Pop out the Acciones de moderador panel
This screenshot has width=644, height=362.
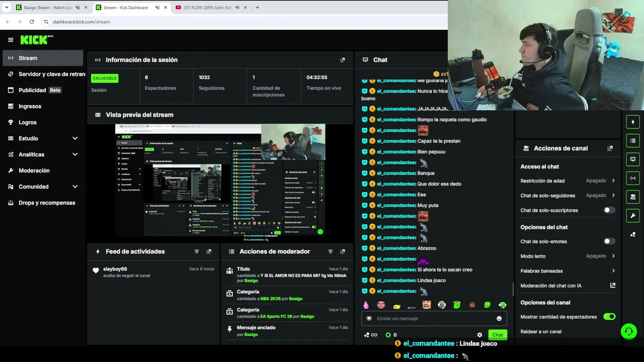click(343, 251)
